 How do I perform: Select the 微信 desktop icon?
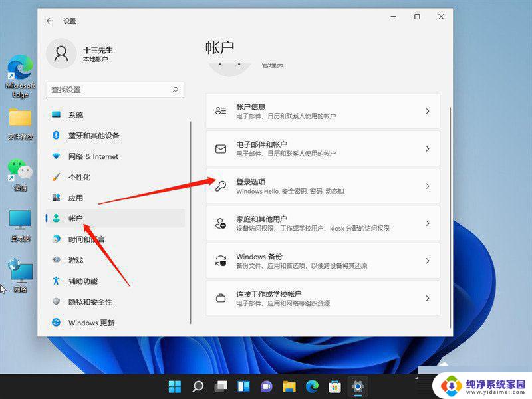[x=20, y=175]
